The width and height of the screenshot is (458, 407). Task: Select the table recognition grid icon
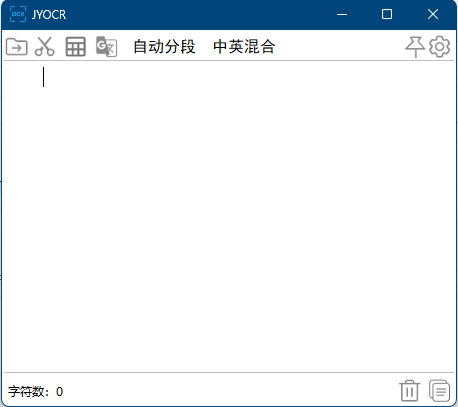[x=76, y=46]
